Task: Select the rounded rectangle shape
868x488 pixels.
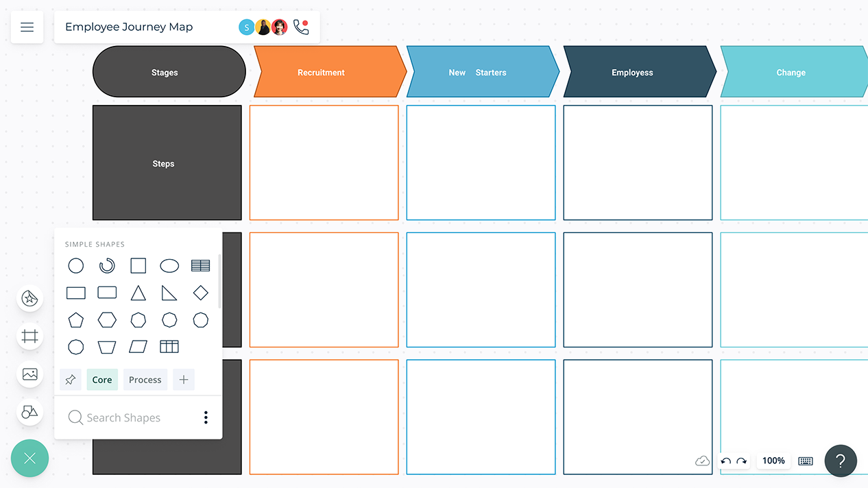Action: tap(107, 293)
